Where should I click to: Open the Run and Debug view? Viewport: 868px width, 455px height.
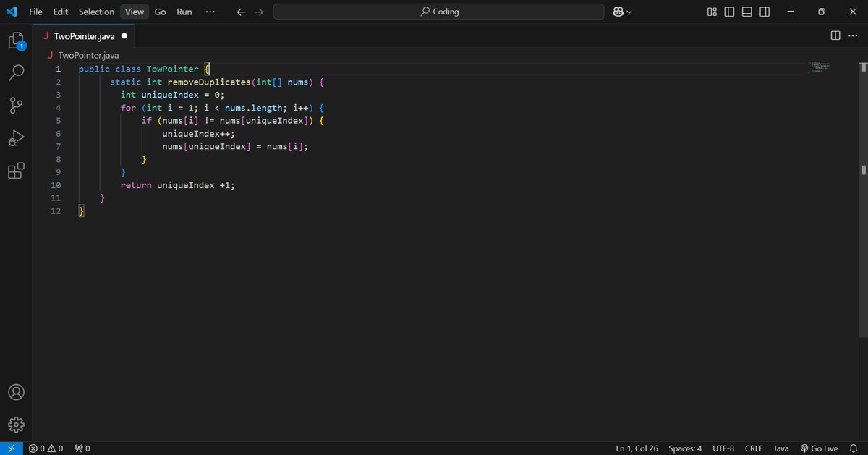pyautogui.click(x=16, y=138)
